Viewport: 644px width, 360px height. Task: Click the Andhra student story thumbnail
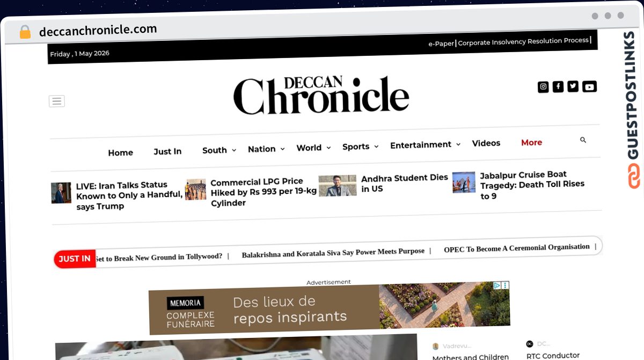tap(337, 185)
